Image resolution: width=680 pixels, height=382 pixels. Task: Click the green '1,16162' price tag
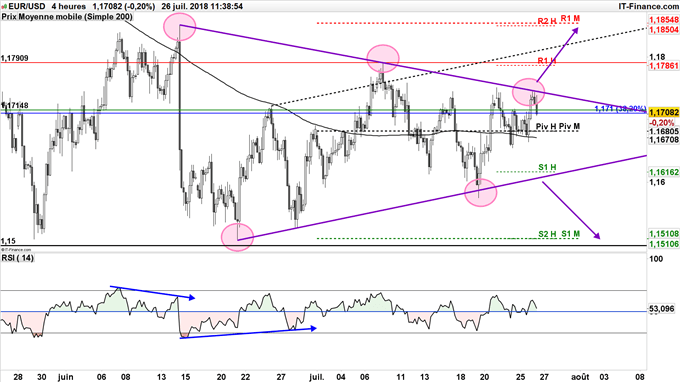664,172
